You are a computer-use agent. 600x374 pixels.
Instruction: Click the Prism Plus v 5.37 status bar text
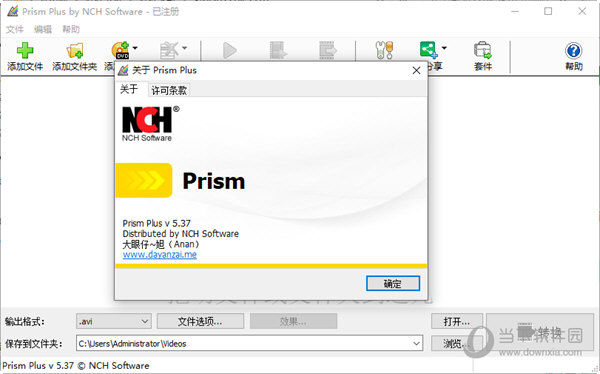pyautogui.click(x=76, y=366)
